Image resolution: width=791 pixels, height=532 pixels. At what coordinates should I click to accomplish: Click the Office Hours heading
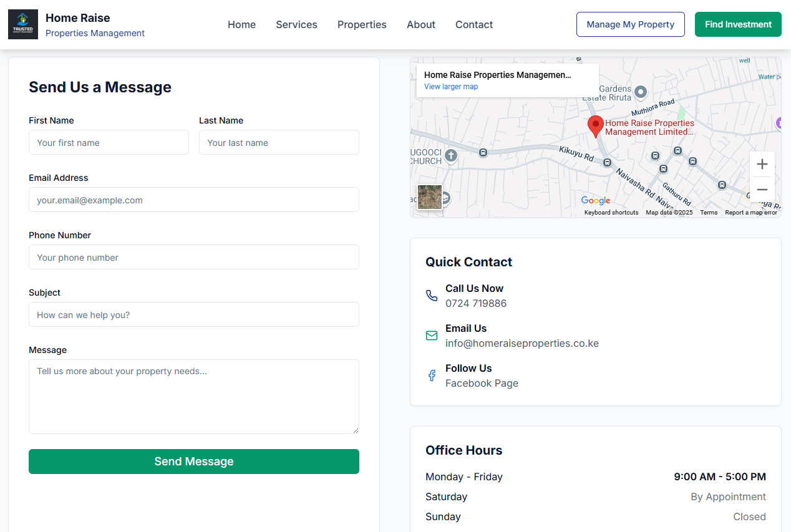[x=463, y=450]
